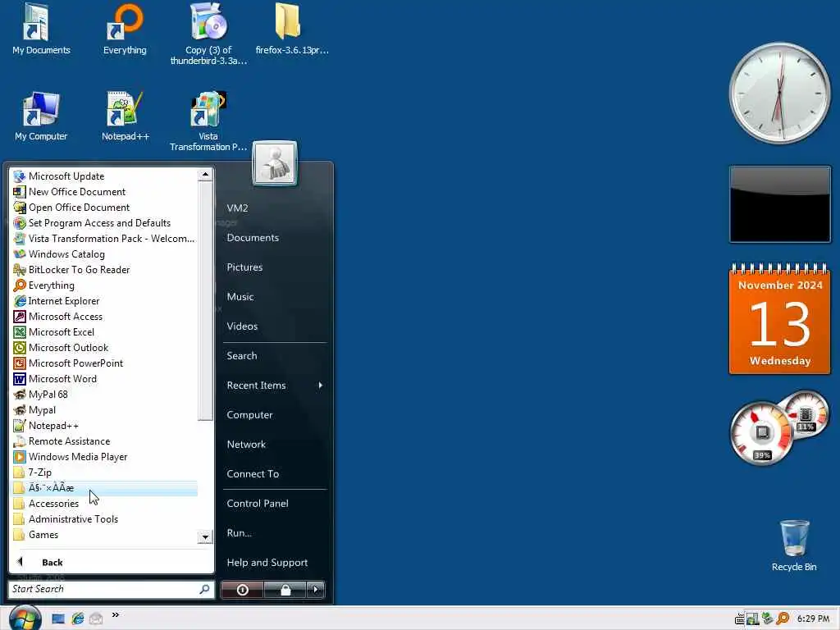Launch Notepad++ from programs list
The image size is (840, 630).
click(105, 426)
